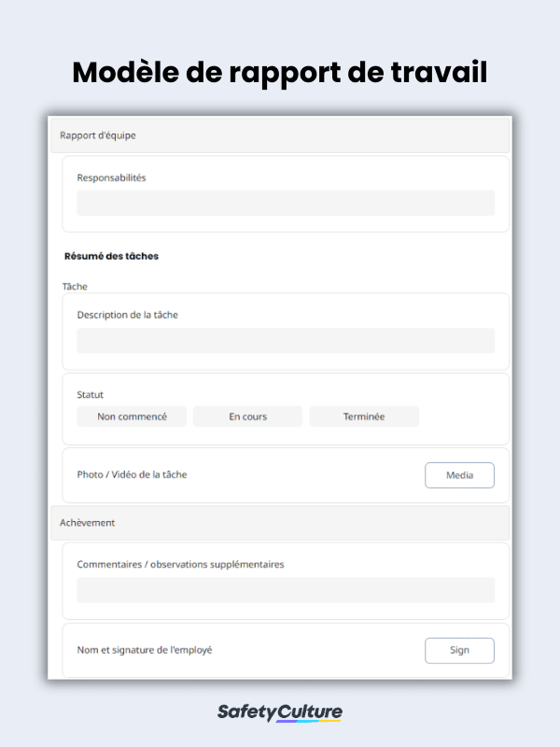The height and width of the screenshot is (747, 560).
Task: Click the Statut label
Action: coord(90,394)
